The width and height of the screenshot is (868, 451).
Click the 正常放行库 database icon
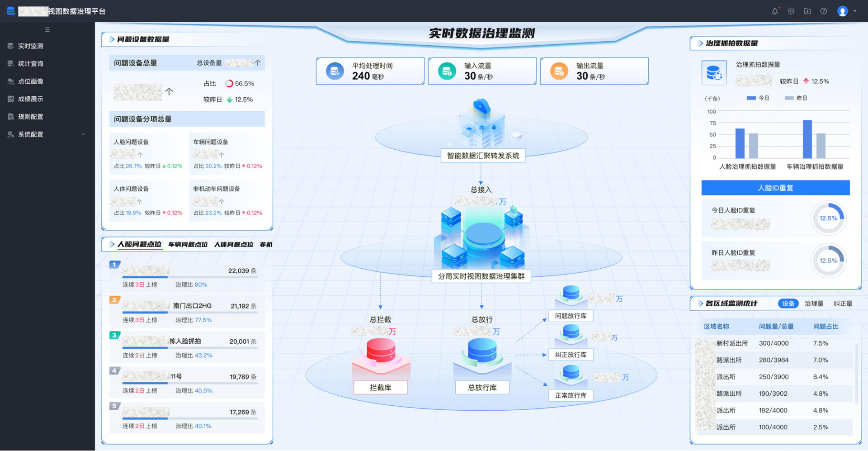click(x=571, y=375)
